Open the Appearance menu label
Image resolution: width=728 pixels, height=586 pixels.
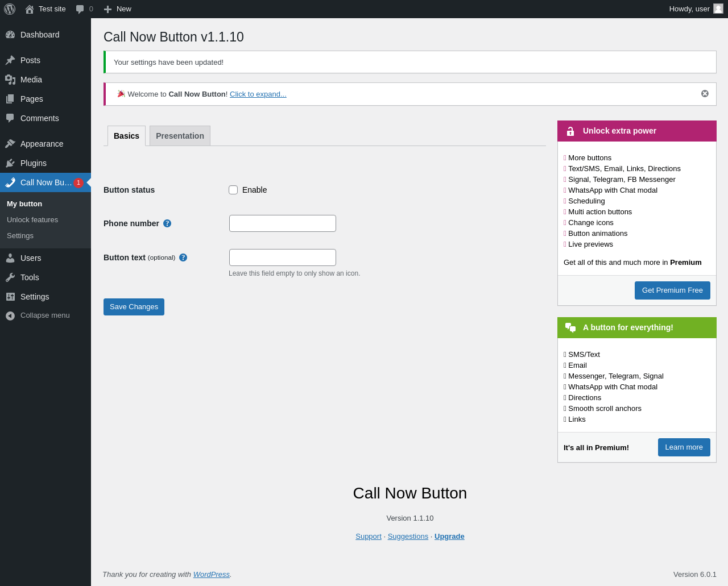pyautogui.click(x=42, y=144)
